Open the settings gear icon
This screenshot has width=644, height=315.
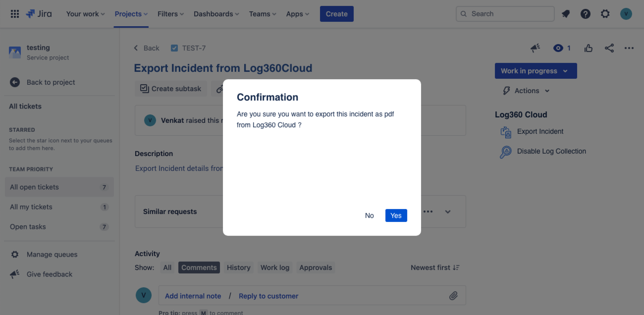(605, 14)
